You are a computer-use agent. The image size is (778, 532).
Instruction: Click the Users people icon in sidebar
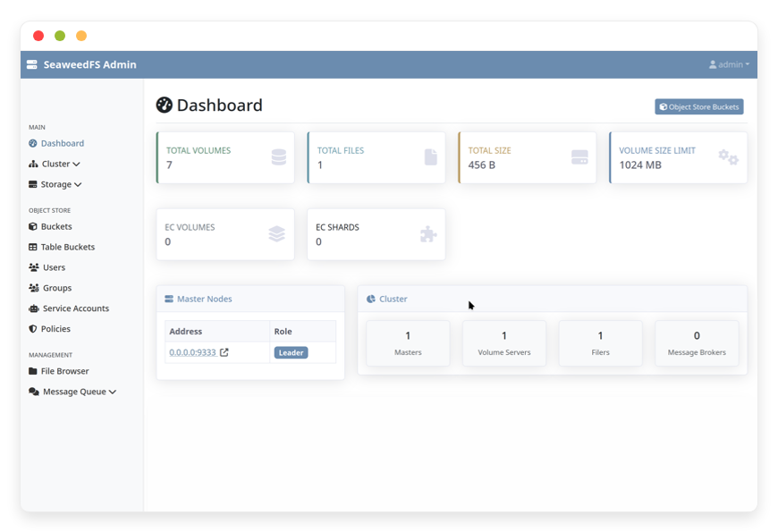point(34,267)
